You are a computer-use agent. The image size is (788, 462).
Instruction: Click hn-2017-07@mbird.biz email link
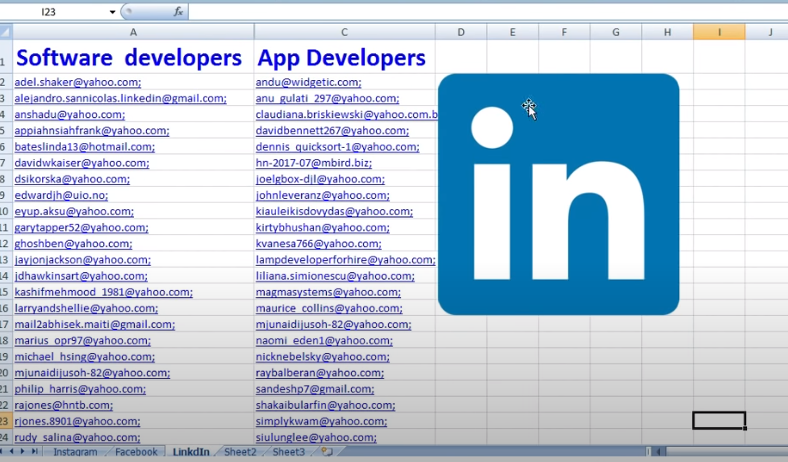314,163
